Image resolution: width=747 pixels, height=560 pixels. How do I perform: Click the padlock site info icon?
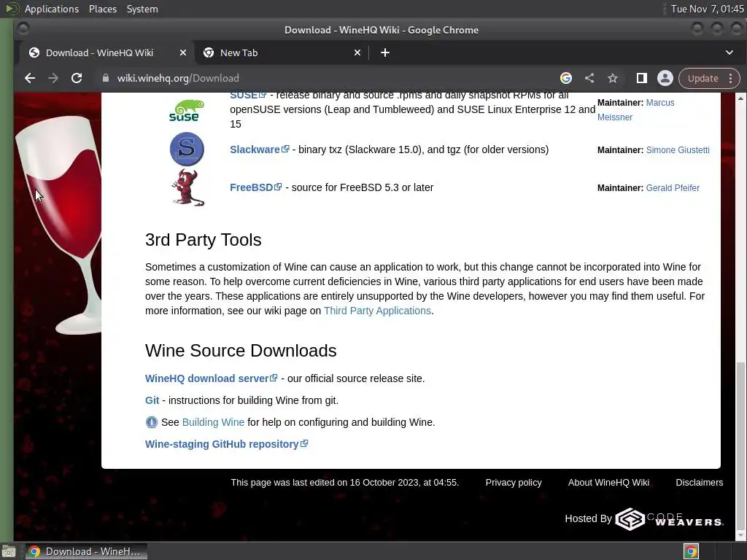tap(105, 78)
